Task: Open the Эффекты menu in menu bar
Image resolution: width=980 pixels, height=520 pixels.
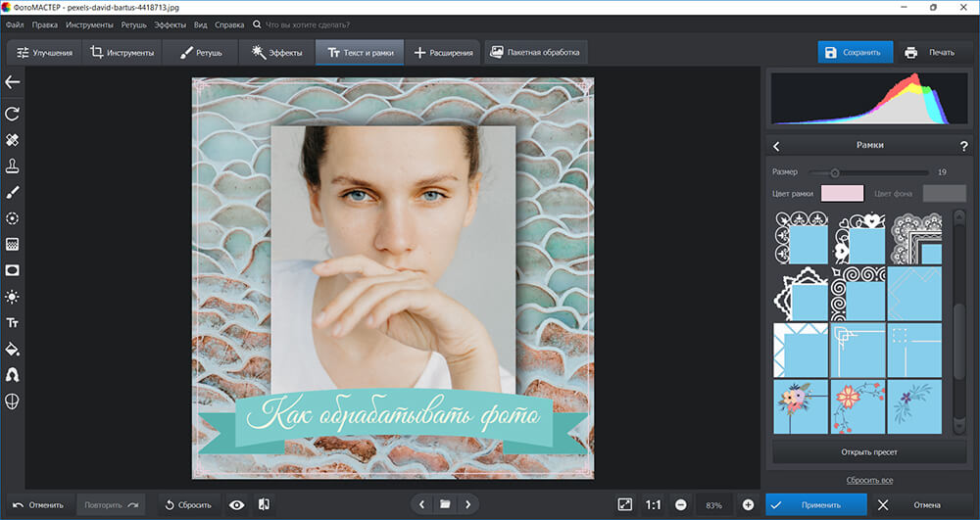Action: click(x=170, y=24)
